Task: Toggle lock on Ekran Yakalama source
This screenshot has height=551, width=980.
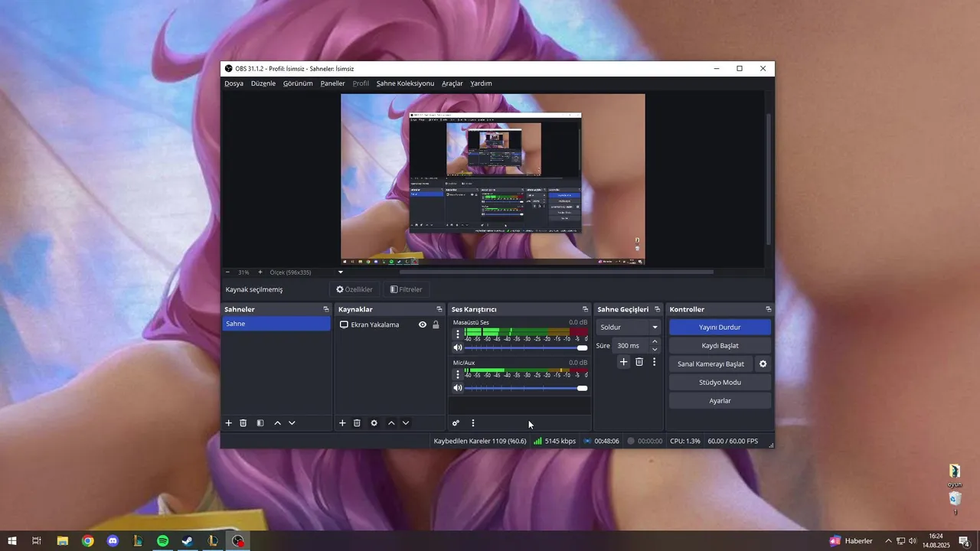Action: click(436, 324)
